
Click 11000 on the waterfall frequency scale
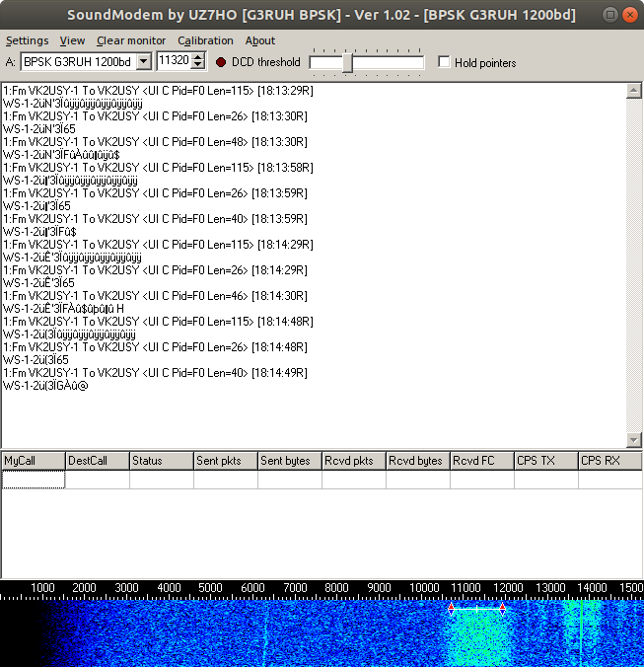pyautogui.click(x=465, y=588)
